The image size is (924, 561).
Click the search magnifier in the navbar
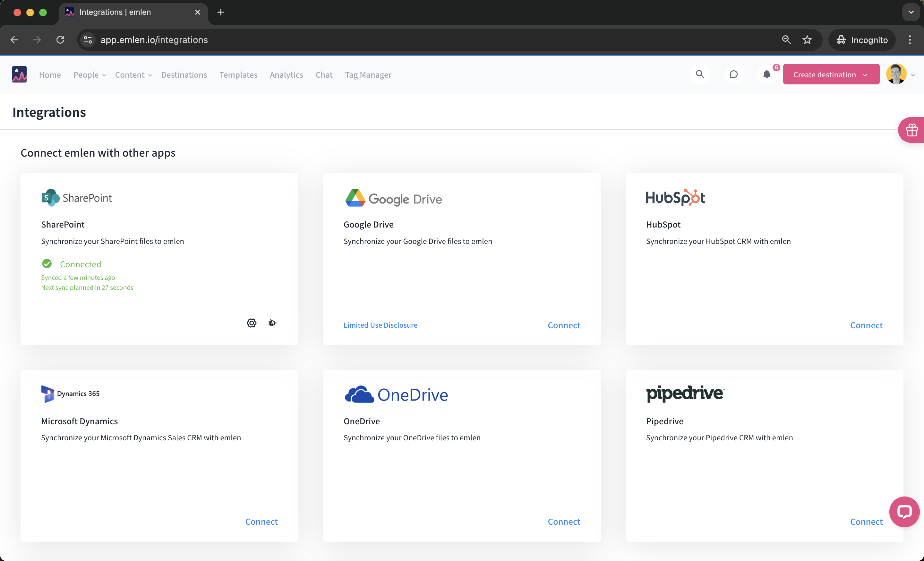coord(700,74)
